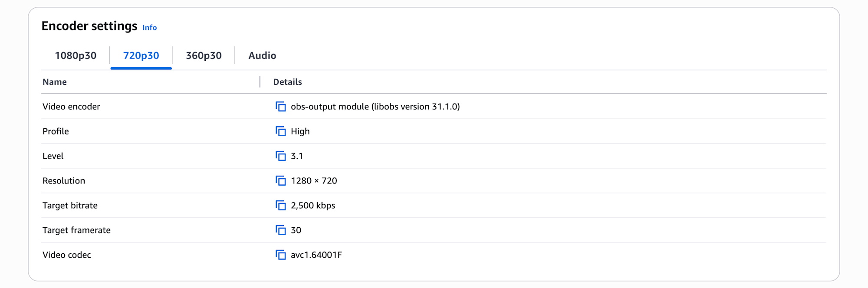The image size is (868, 288).
Task: Copy the Level value 3.1
Action: [281, 156]
